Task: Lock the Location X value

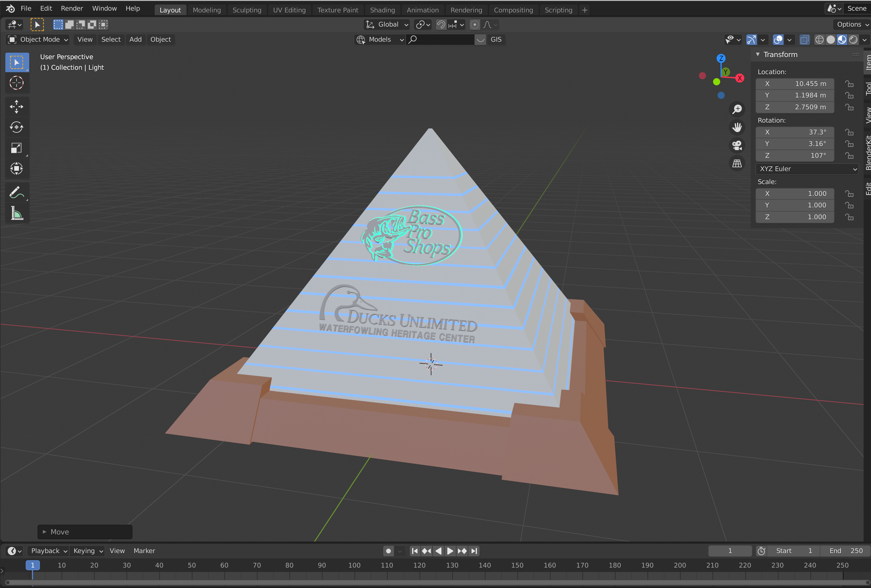Action: (x=849, y=84)
